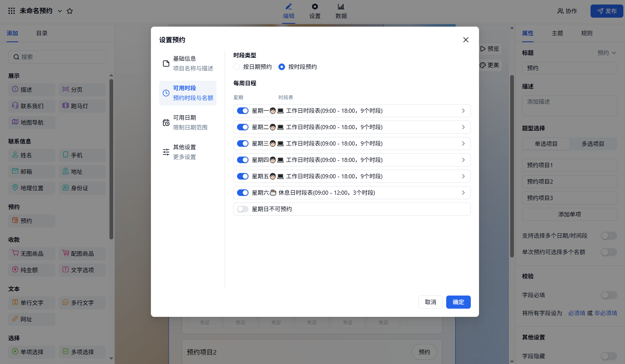Screen dimensions: 625x364
Task: Expand the 星期六 休息日时段表 chevron
Action: (463, 193)
